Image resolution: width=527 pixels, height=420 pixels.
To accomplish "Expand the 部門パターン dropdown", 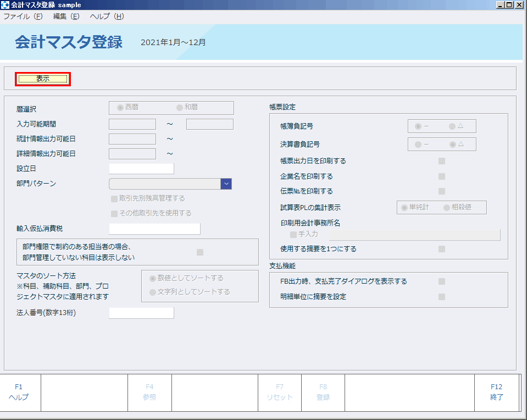I will 226,184.
